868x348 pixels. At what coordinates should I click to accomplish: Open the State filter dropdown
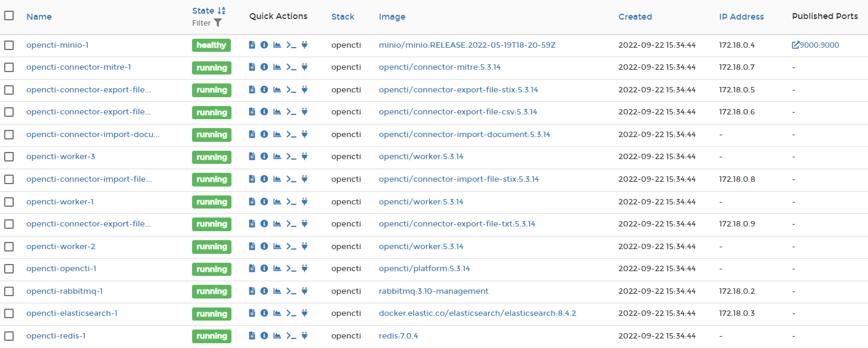click(x=218, y=23)
